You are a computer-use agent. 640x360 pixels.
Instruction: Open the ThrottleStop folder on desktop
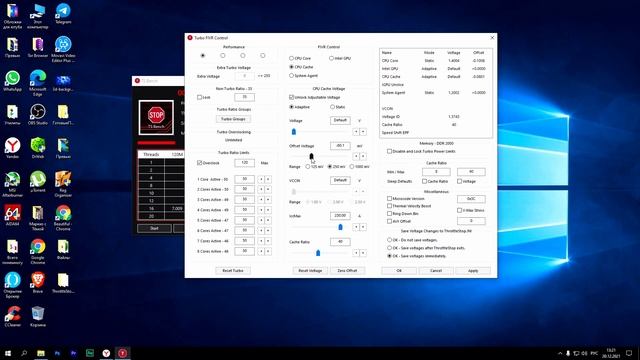(63, 283)
